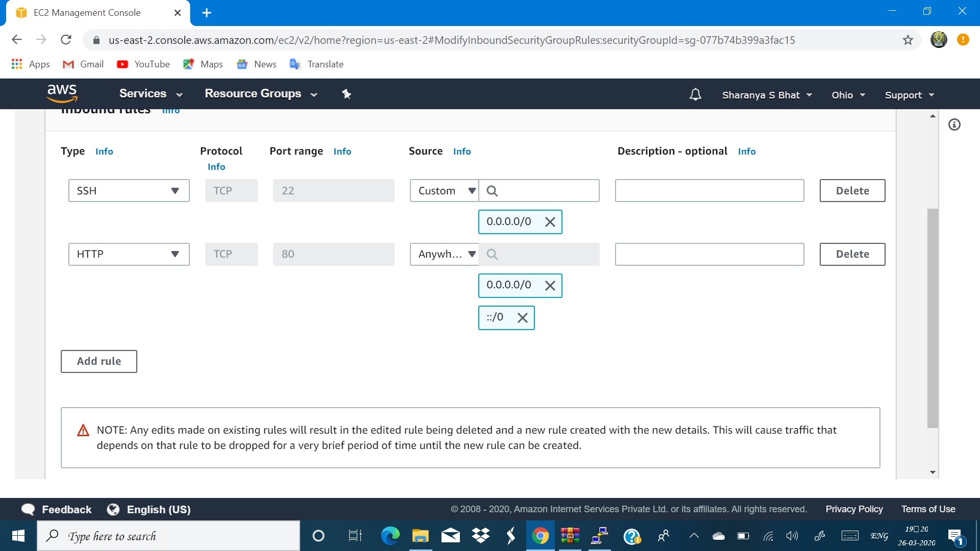Open the Translate bookmark
Screen dimensions: 980x551
tap(316, 64)
